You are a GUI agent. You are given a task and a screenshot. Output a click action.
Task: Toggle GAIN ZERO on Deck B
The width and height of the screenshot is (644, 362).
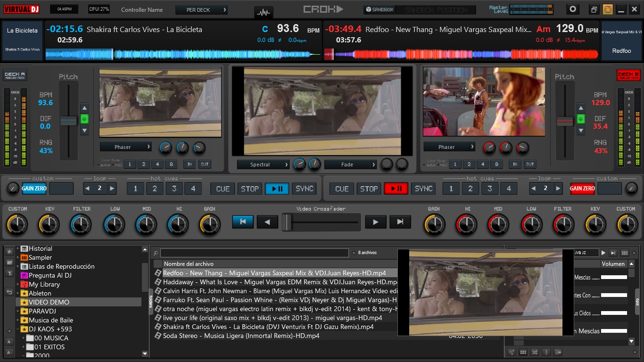coord(582,189)
